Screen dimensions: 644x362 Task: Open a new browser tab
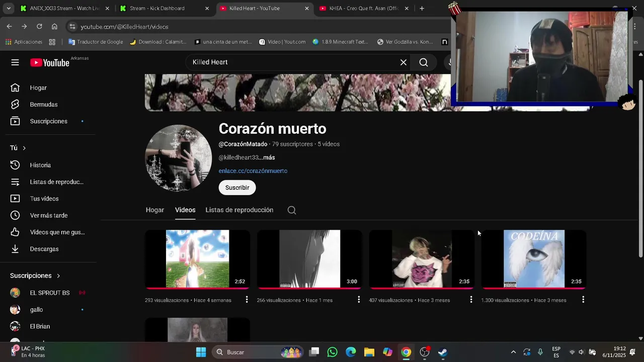point(422,9)
